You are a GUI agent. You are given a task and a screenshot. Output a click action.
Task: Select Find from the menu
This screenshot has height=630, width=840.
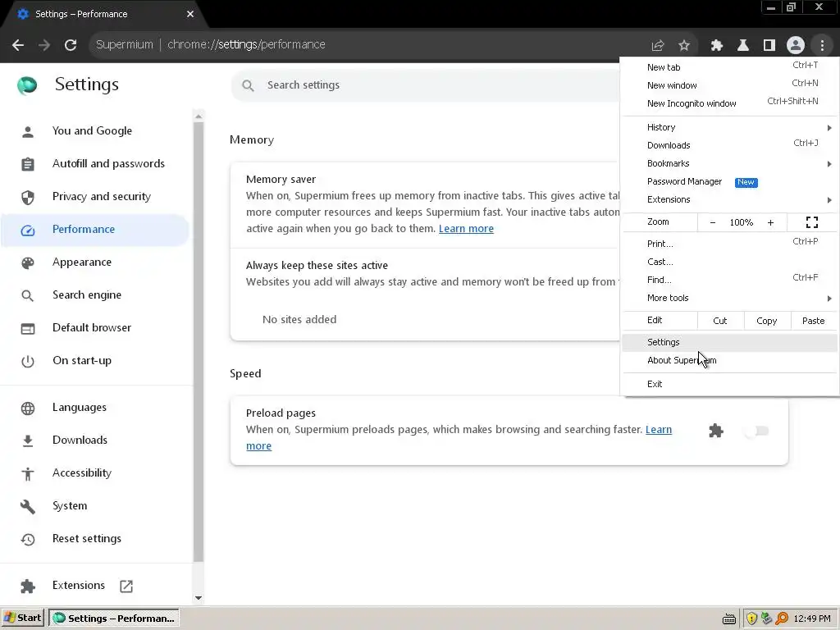(x=729, y=280)
